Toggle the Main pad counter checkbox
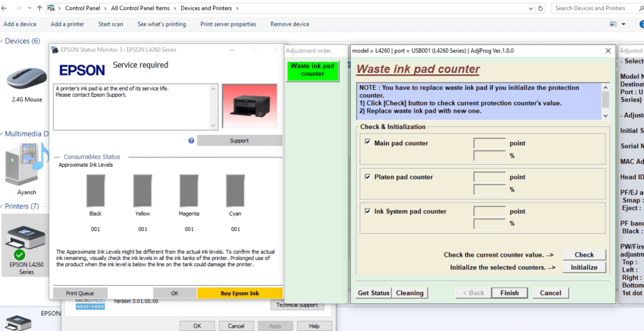The image size is (644, 331). tap(368, 142)
